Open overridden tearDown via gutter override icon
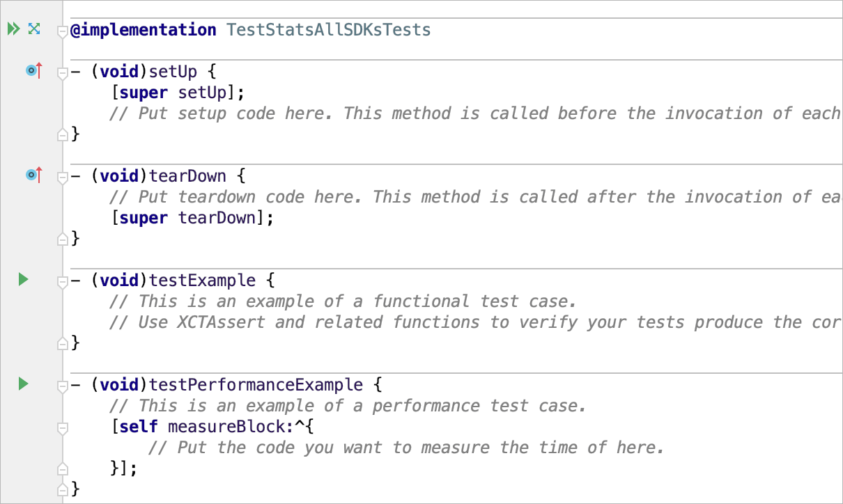The width and height of the screenshot is (843, 504). tap(33, 175)
